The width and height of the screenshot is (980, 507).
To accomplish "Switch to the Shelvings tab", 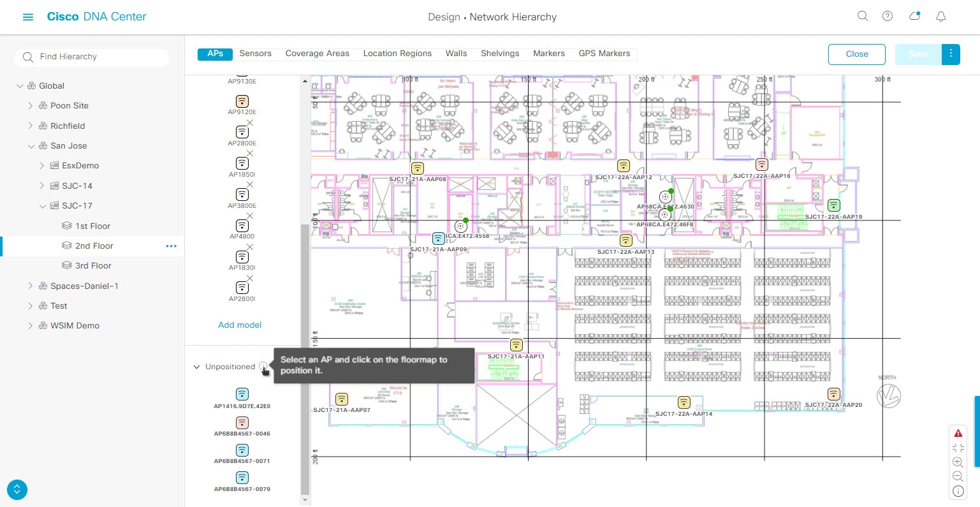I will [500, 54].
